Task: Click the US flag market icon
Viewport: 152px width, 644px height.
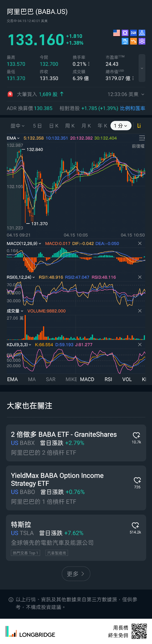Action: pos(117,33)
